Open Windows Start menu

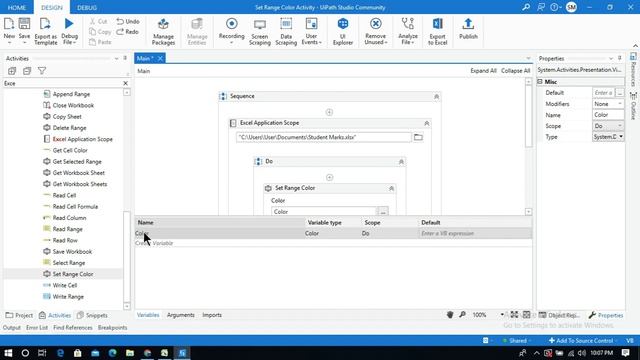click(x=8, y=353)
